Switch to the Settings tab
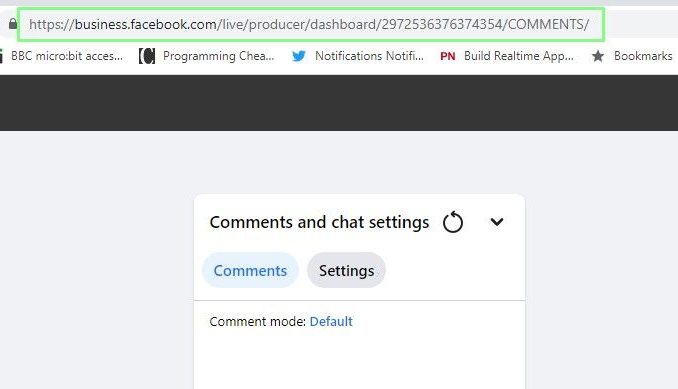The width and height of the screenshot is (678, 389). click(346, 271)
